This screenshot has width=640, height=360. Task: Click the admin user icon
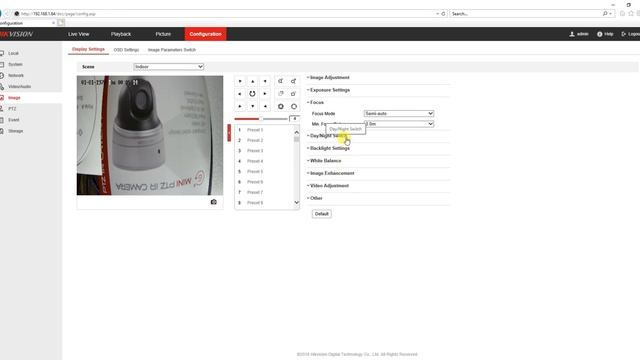click(572, 34)
